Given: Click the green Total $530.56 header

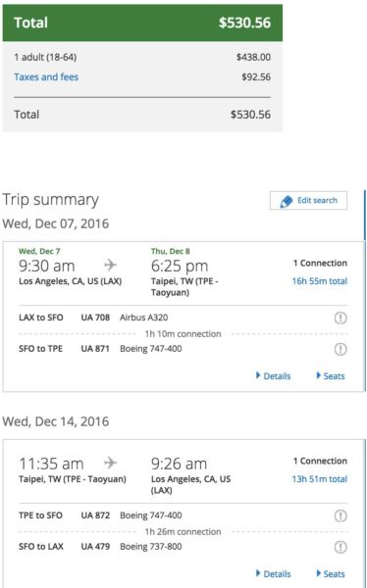Looking at the screenshot, I should [x=142, y=23].
